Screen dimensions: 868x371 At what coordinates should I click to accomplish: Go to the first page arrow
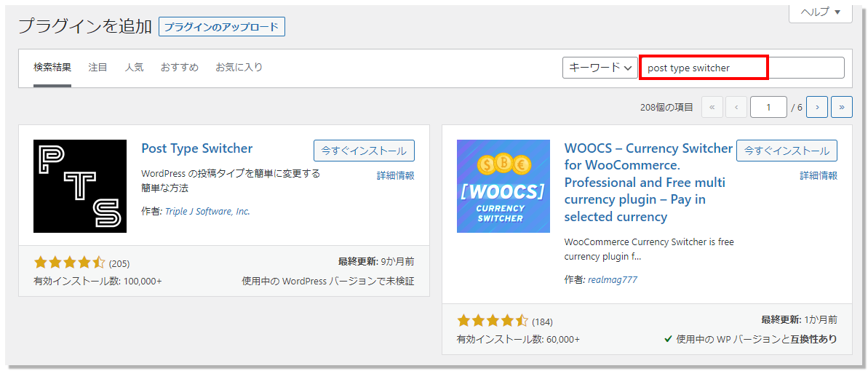coord(712,108)
